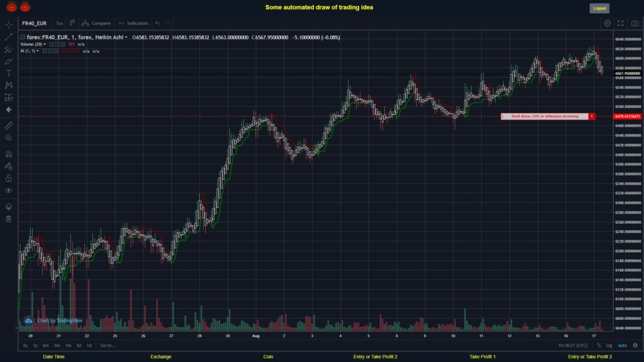
Task: Toggle magnet mode on the drawing sidebar
Action: click(9, 153)
